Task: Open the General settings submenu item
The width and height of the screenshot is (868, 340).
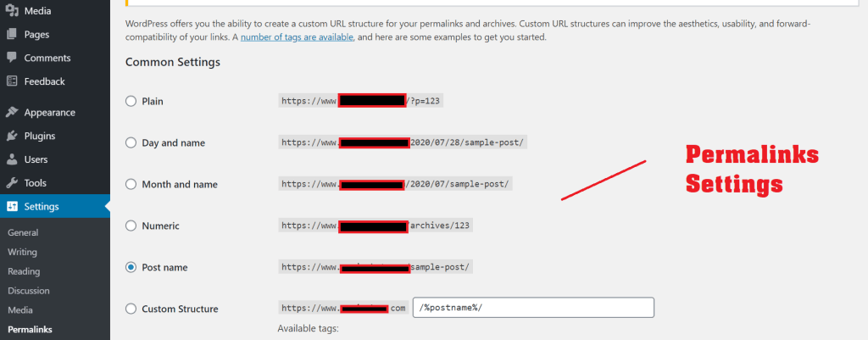Action: coord(23,232)
